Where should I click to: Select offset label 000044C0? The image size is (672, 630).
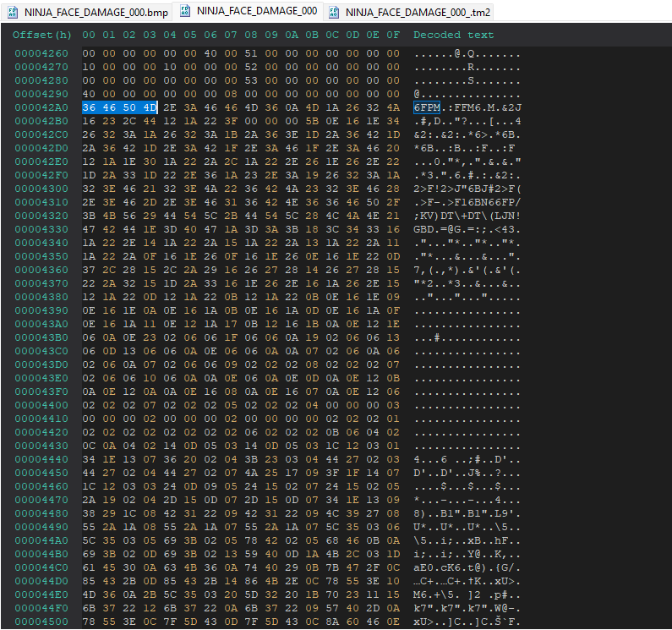(x=41, y=567)
